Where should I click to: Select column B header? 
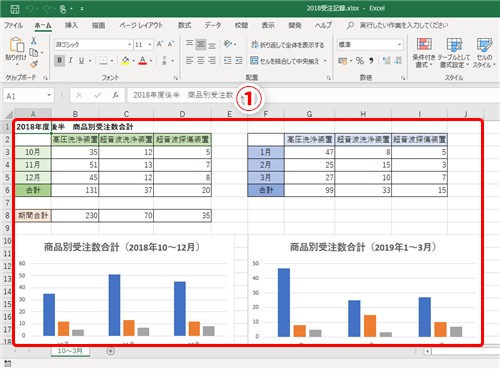coord(75,114)
